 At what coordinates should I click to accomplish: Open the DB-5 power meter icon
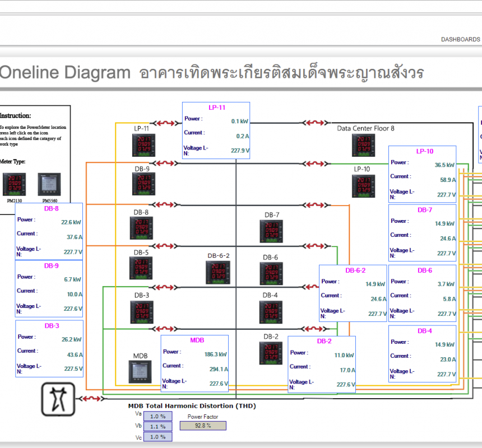[142, 269]
